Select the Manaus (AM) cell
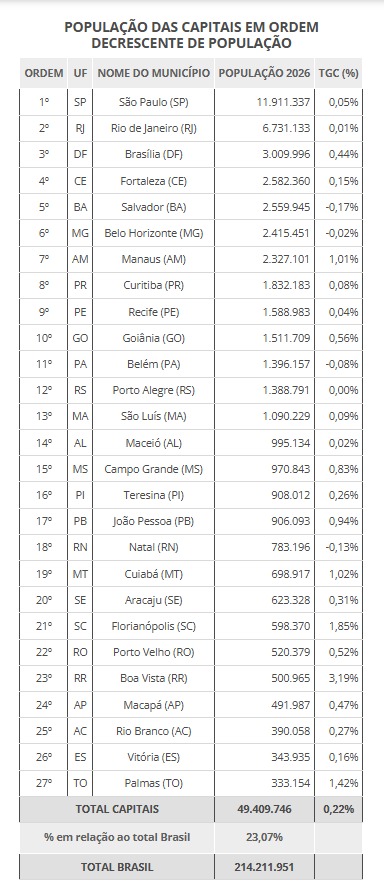The image size is (384, 886). point(154,259)
